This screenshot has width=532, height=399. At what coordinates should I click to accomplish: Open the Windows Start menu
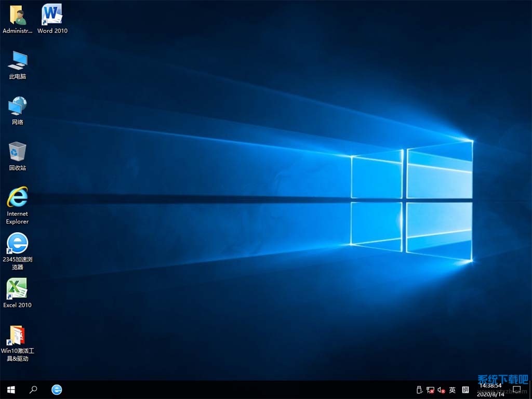click(11, 390)
